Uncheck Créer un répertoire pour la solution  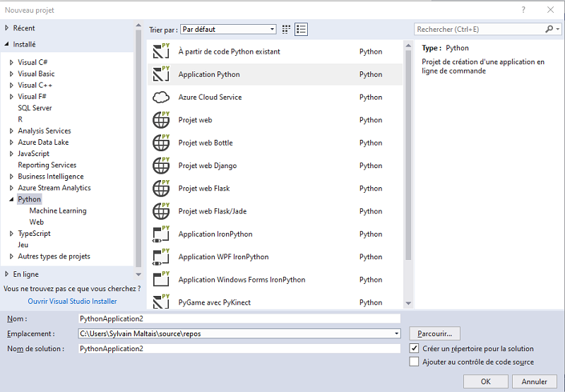[415, 348]
